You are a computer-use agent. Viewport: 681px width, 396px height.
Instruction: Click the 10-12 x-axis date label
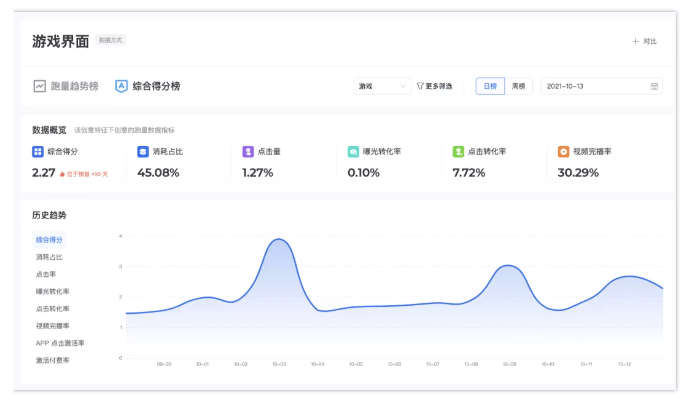coord(625,364)
